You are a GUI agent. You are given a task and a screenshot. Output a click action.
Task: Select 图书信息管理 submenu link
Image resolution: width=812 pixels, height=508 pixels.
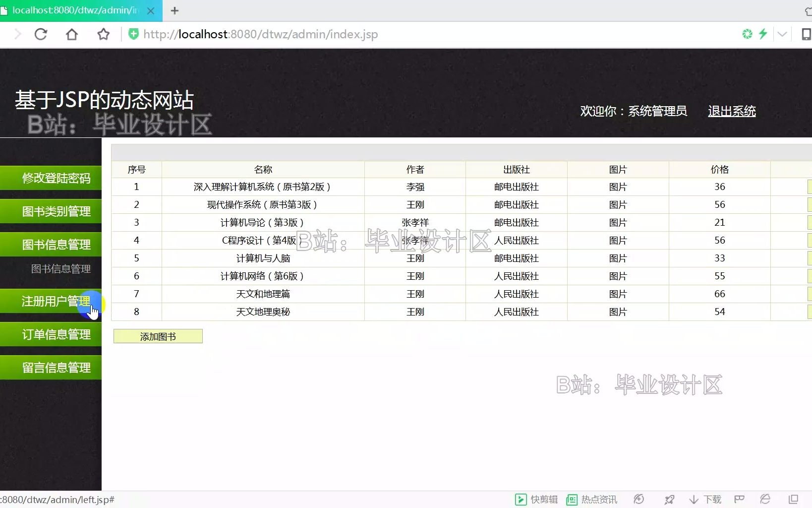[61, 269]
